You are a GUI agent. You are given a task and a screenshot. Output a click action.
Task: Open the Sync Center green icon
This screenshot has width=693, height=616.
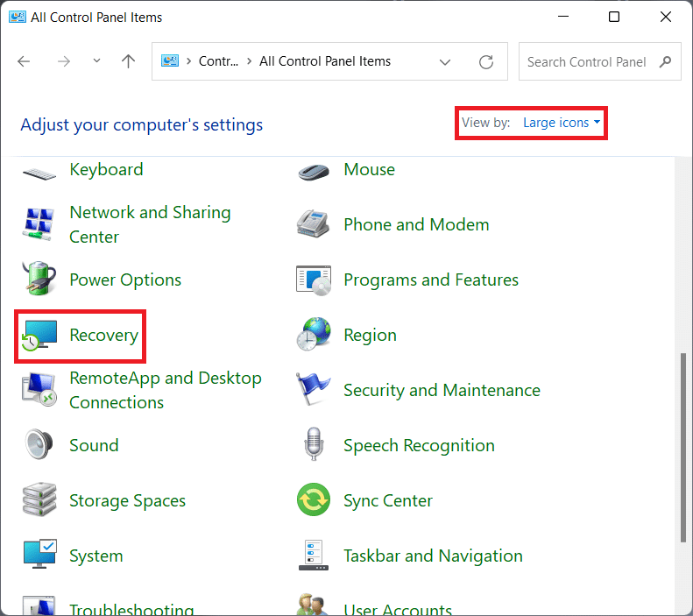tap(314, 501)
